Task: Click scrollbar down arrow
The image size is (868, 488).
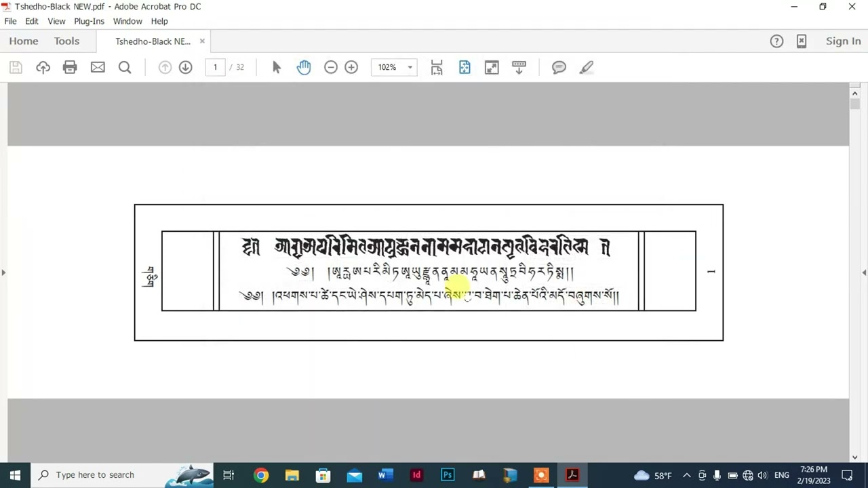Action: click(854, 457)
